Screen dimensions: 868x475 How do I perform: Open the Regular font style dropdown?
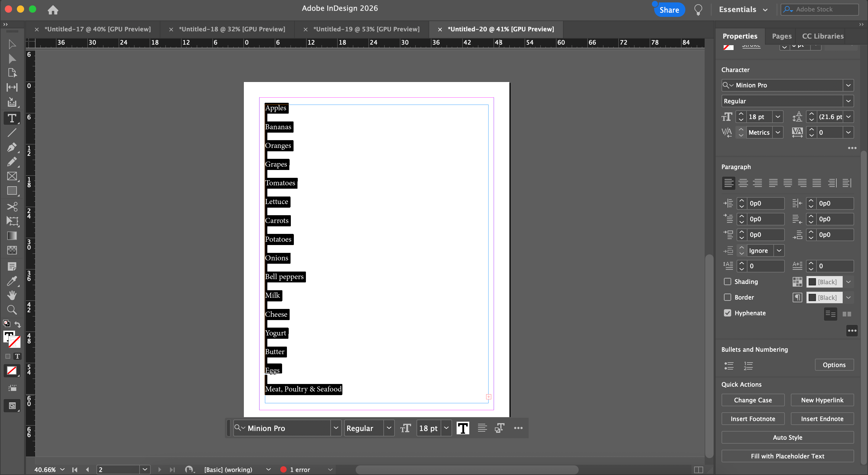pos(848,101)
